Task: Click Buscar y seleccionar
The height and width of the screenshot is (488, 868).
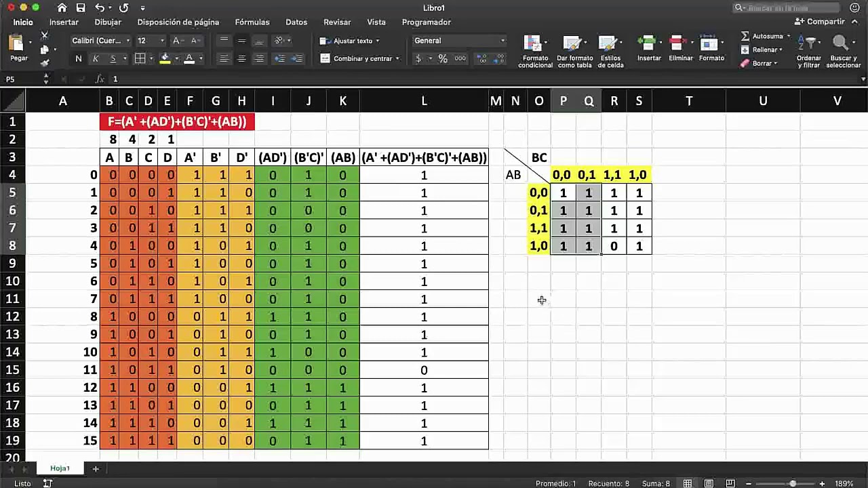Action: 844,52
